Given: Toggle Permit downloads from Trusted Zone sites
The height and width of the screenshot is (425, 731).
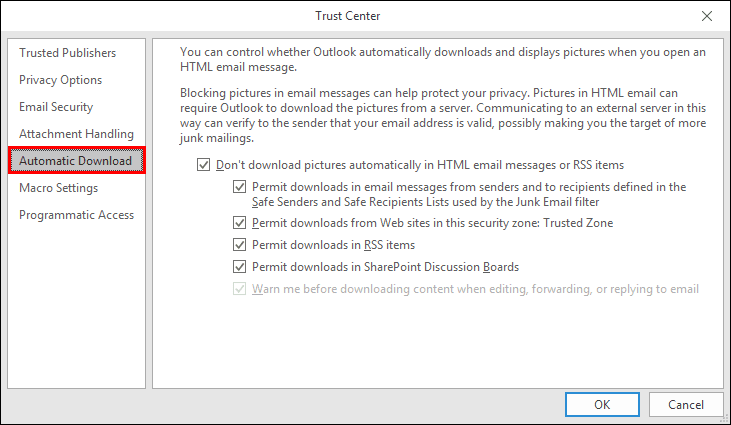Looking at the screenshot, I should pyautogui.click(x=239, y=223).
